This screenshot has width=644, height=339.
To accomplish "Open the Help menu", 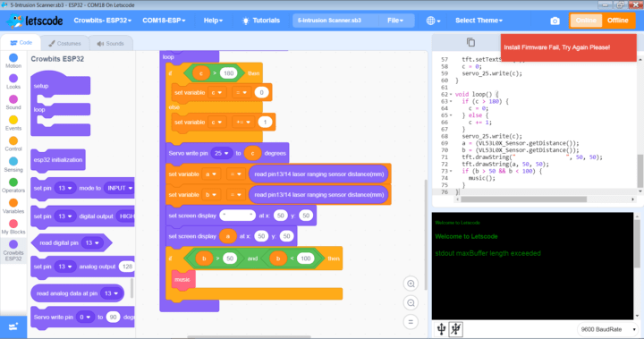I will (x=213, y=21).
